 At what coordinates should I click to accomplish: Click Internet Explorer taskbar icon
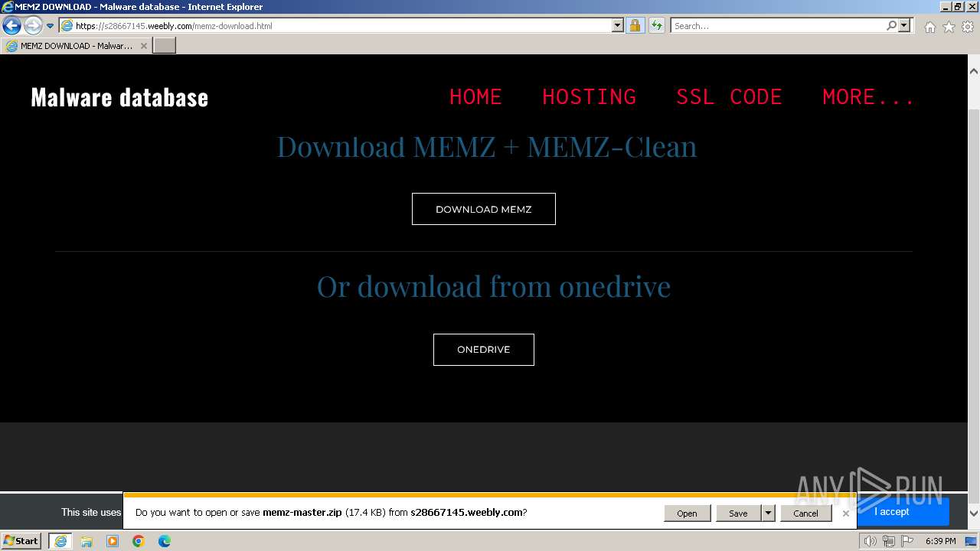point(60,541)
